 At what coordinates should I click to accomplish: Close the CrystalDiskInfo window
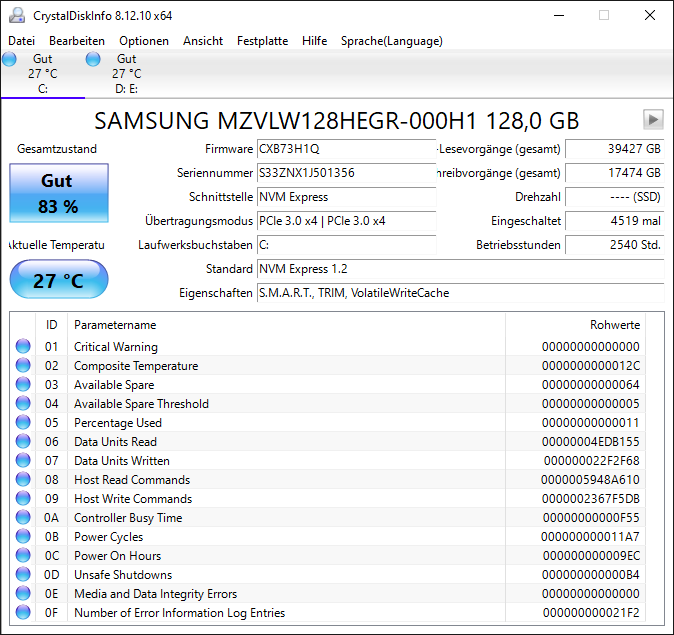point(650,15)
